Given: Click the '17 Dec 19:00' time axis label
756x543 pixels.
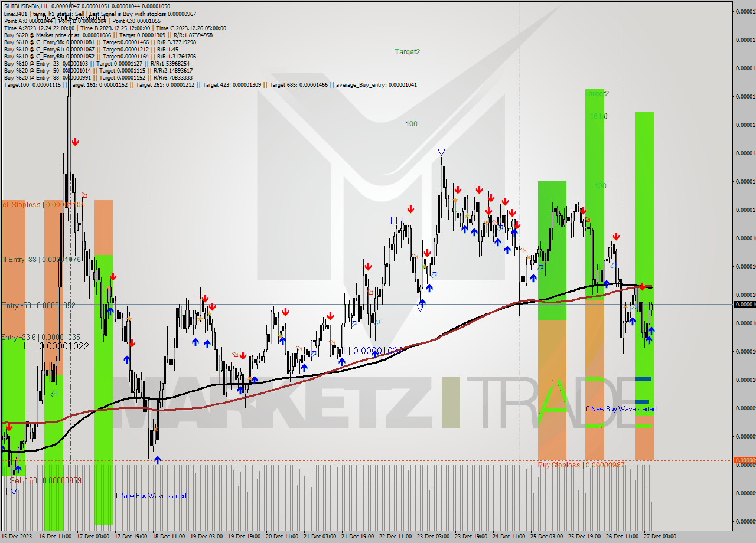Looking at the screenshot, I should [131, 537].
